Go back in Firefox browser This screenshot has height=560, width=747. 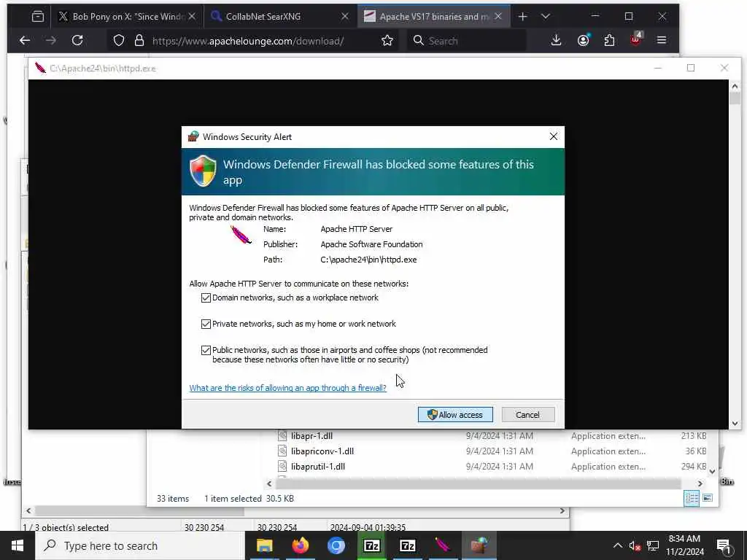point(25,41)
